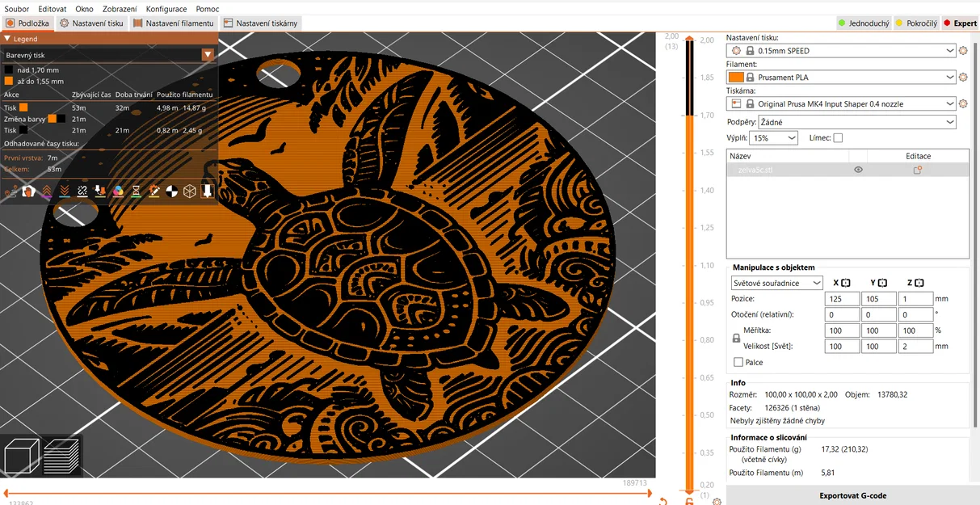Switch to Nastavení tiskárny tab
The height and width of the screenshot is (505, 980).
click(261, 23)
